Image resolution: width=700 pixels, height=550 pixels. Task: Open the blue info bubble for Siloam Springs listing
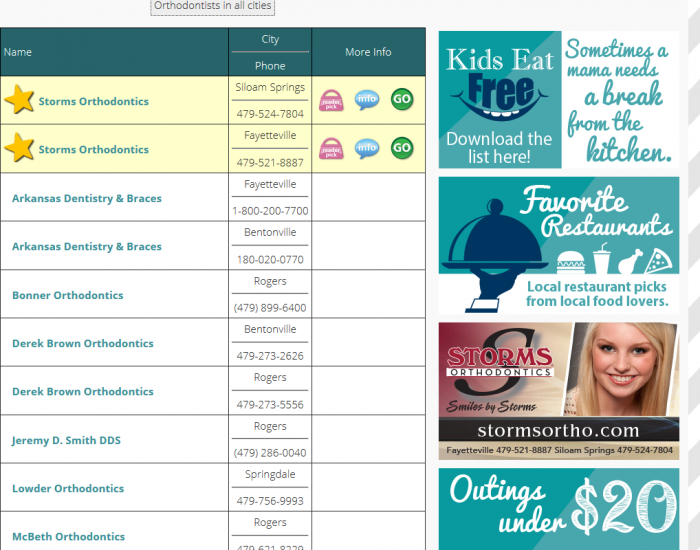pyautogui.click(x=367, y=100)
